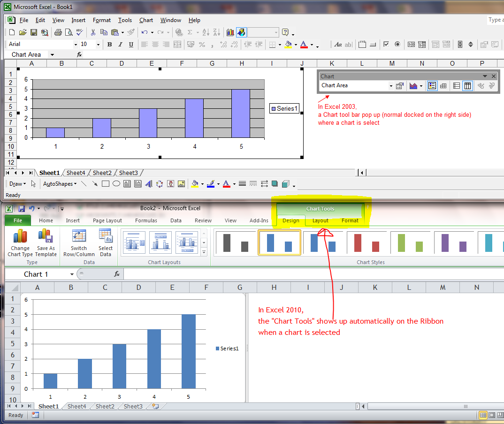Toggle the Data Table button in Chart toolbar
This screenshot has height=424, width=504.
[x=443, y=86]
